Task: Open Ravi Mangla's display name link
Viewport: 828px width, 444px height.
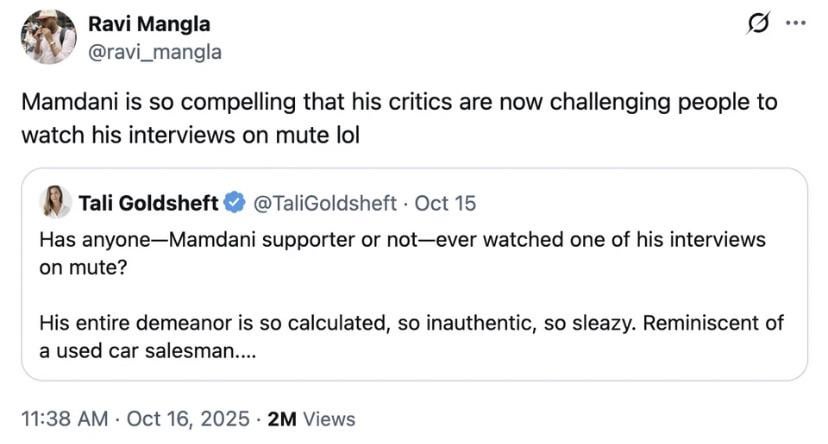Action: tap(149, 25)
